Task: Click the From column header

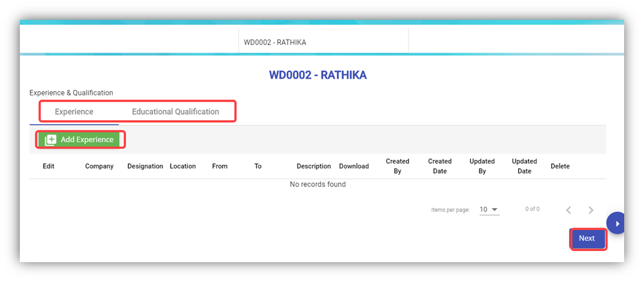Action: 219,166
